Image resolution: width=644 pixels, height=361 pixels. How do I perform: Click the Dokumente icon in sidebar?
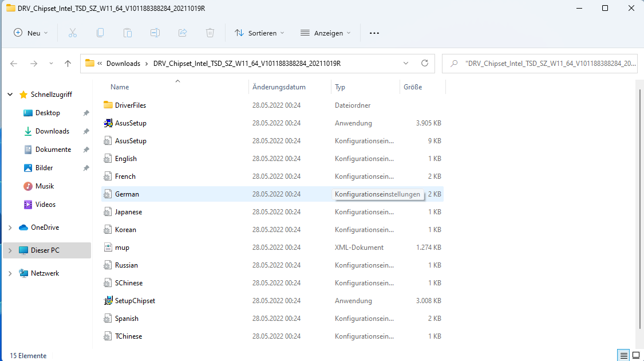[x=28, y=150]
